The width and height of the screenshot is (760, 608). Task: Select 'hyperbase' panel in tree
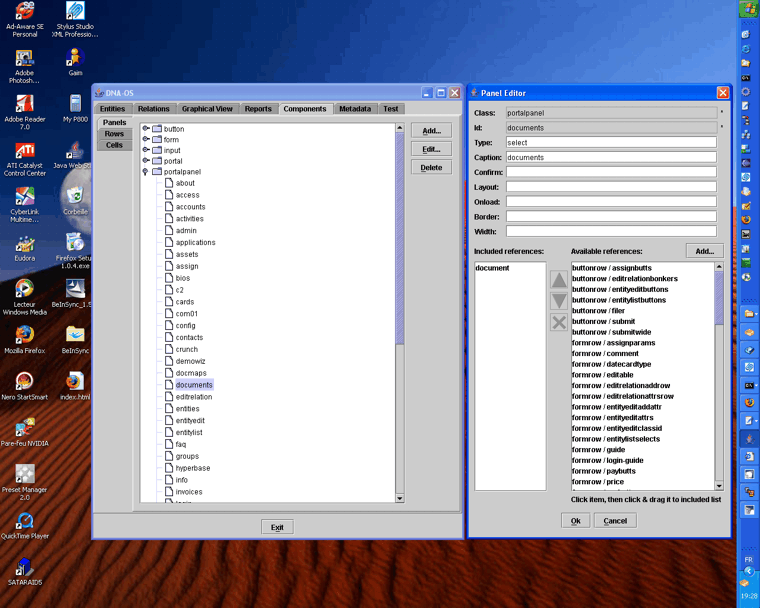pos(193,468)
